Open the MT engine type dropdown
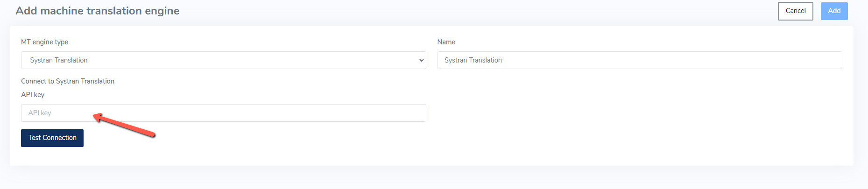The image size is (868, 189). 223,60
